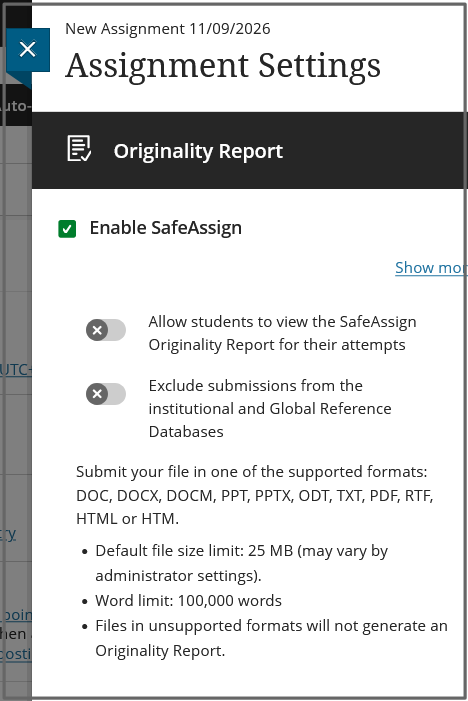Uncheck the Enable SafeAssign checkbox
Viewport: 468px width, 701px height.
(67, 229)
